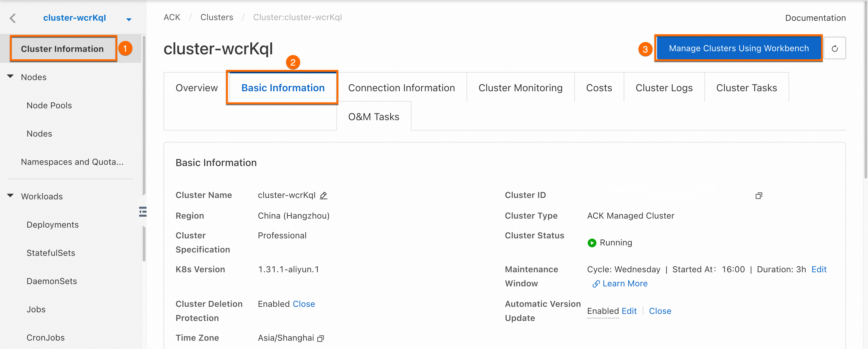Go back using the left chevron arrow

coord(13,18)
